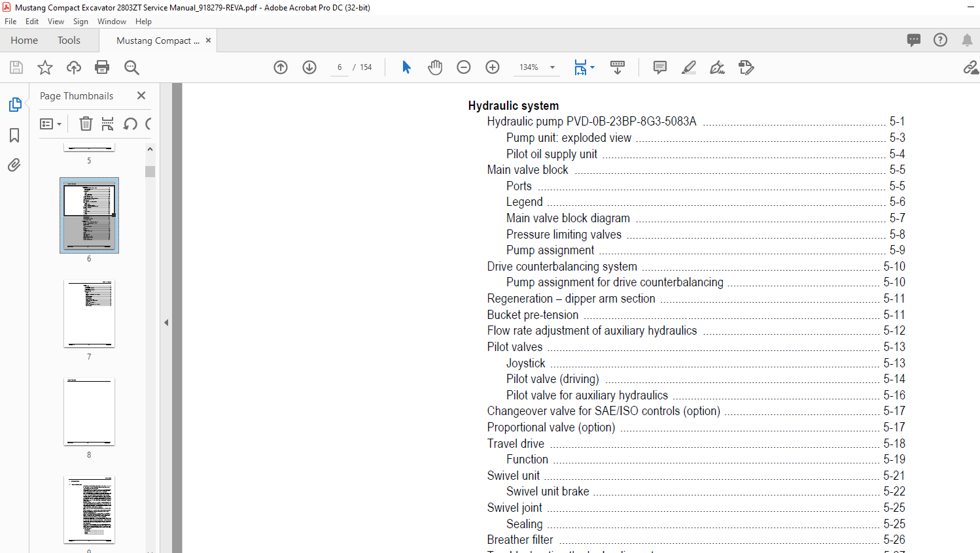Print the document
The image size is (980, 553).
tap(102, 67)
